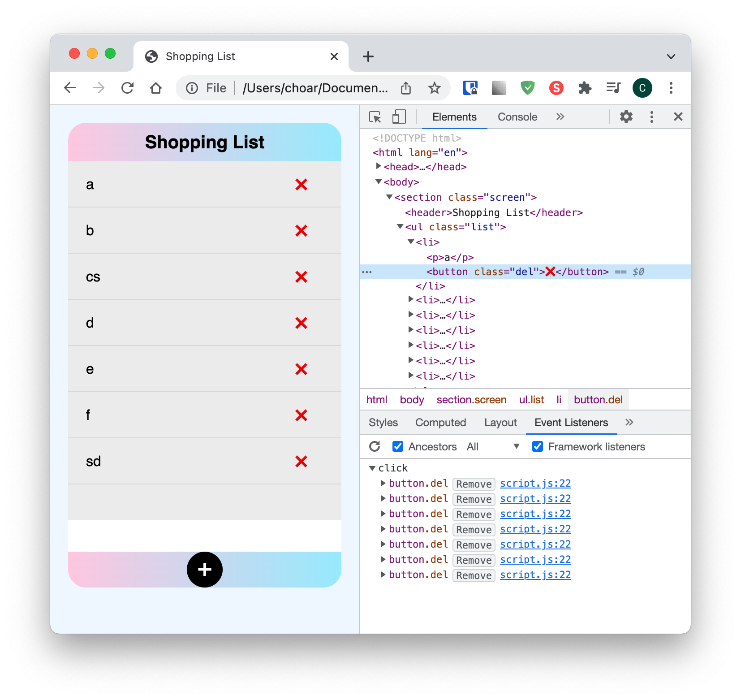Expand the first button.del listener
This screenshot has height=700, width=741.
tap(383, 483)
